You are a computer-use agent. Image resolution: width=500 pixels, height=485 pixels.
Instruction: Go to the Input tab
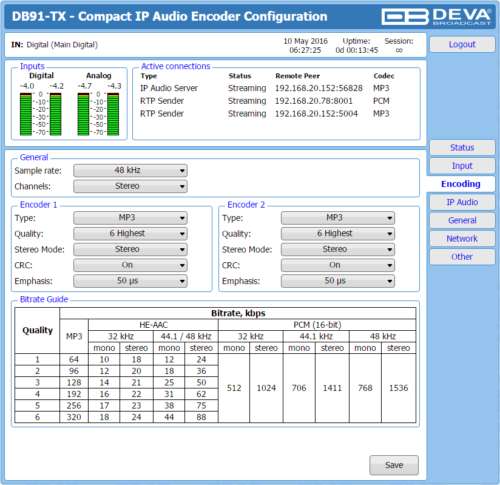(462, 166)
